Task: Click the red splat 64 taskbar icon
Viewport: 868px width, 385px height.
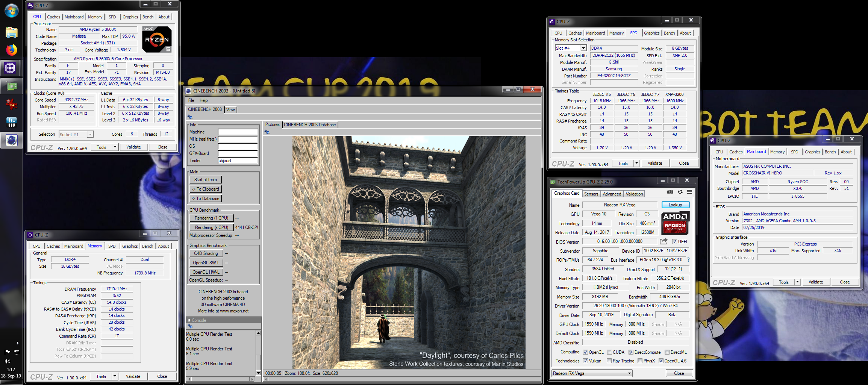Action: point(11,104)
